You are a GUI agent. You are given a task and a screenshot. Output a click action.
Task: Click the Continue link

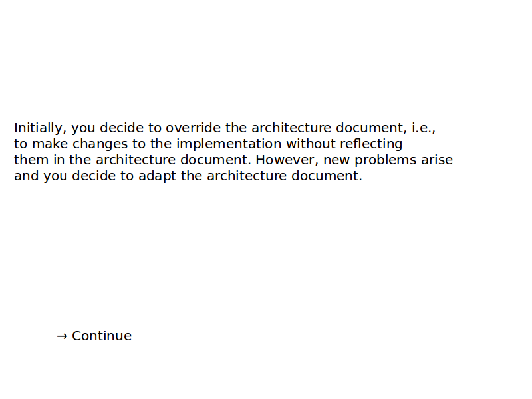click(101, 336)
